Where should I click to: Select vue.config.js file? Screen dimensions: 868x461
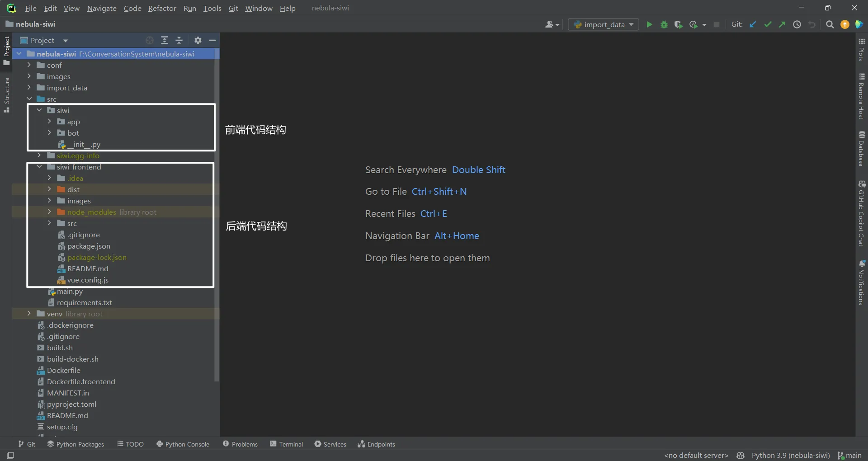point(88,280)
